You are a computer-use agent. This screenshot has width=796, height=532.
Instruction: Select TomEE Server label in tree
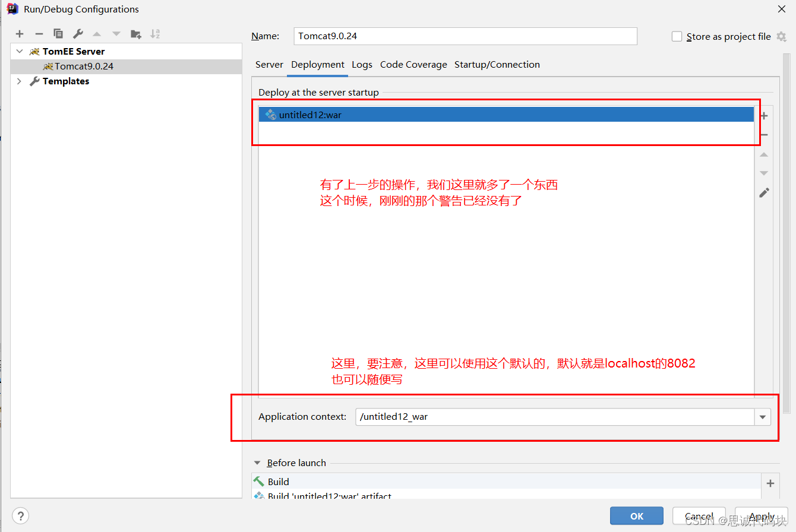coord(74,52)
